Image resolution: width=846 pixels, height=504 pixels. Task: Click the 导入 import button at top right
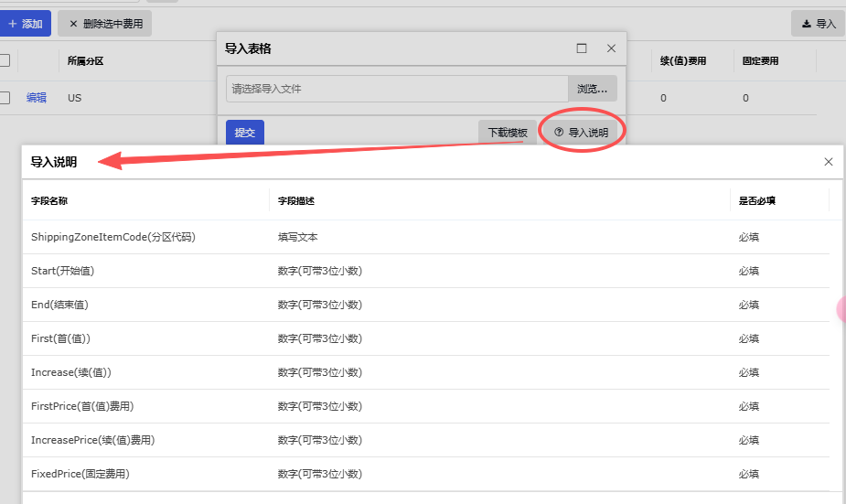coord(818,24)
